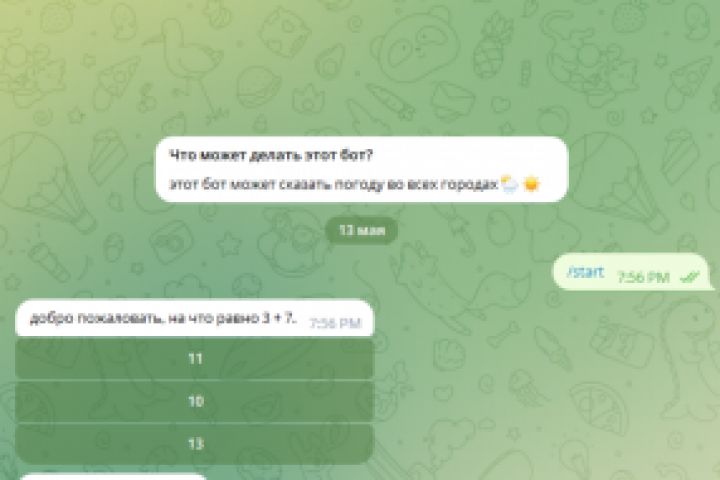Choose answer button 10
Viewport: 720px width, 480px height.
tap(195, 401)
